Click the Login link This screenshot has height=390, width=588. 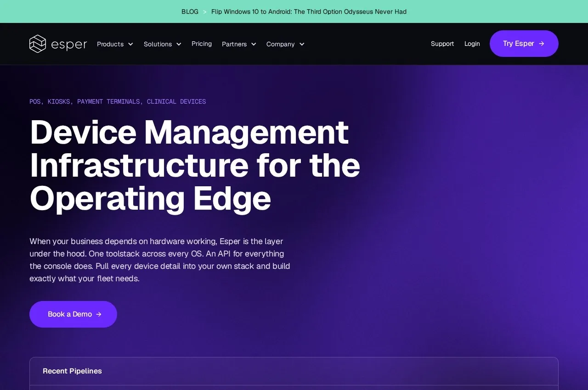pos(472,44)
